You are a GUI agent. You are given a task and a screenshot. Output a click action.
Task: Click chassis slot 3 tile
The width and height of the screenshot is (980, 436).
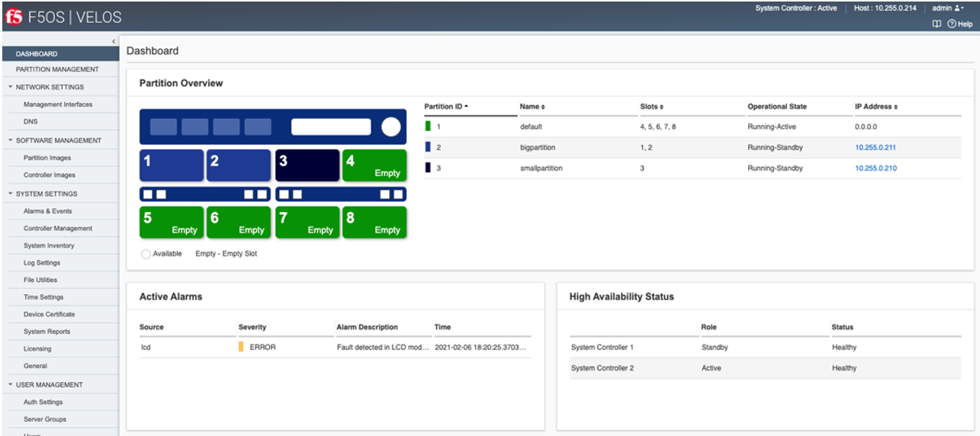coord(307,165)
